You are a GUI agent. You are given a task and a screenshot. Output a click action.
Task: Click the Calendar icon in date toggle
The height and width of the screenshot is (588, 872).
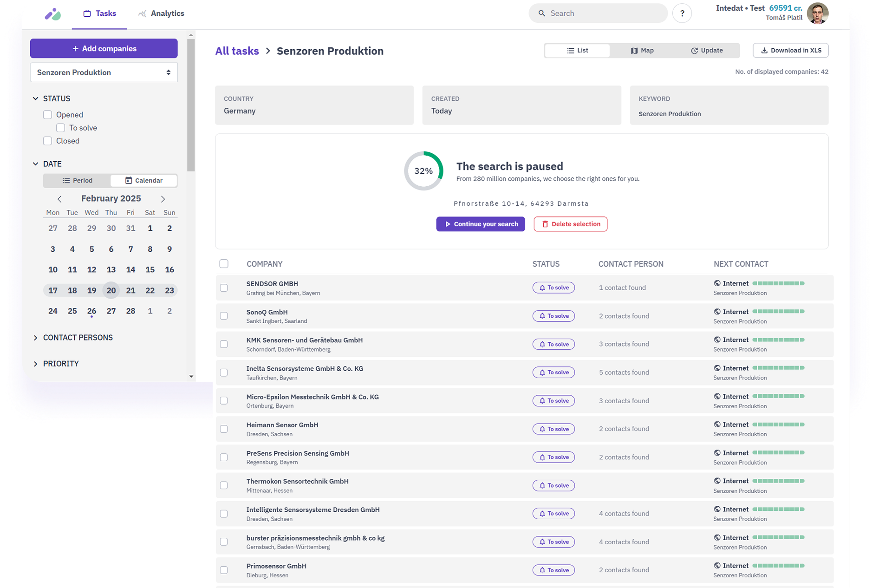pyautogui.click(x=129, y=180)
